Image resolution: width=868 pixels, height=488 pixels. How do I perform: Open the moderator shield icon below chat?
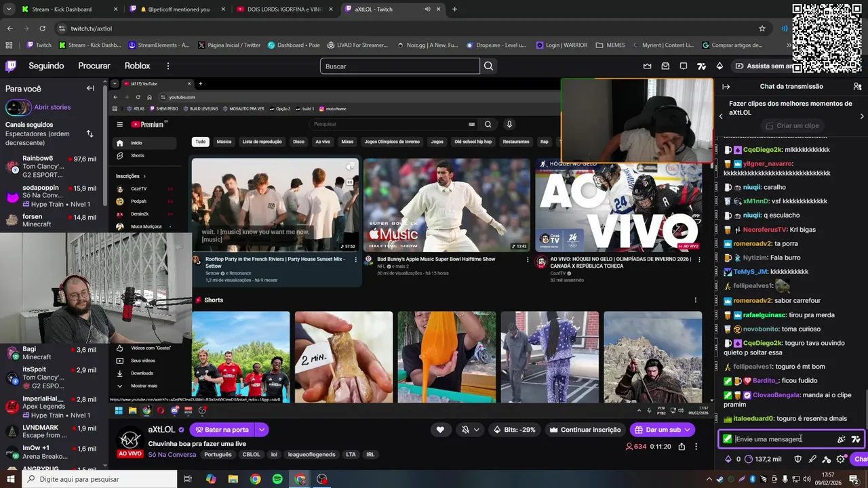pyautogui.click(x=797, y=459)
